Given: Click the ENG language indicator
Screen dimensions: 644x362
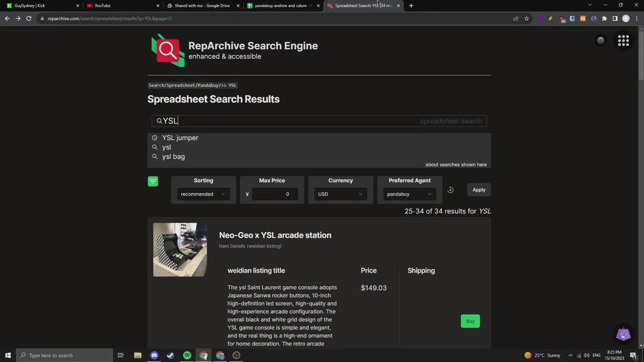Looking at the screenshot, I should pos(597,355).
